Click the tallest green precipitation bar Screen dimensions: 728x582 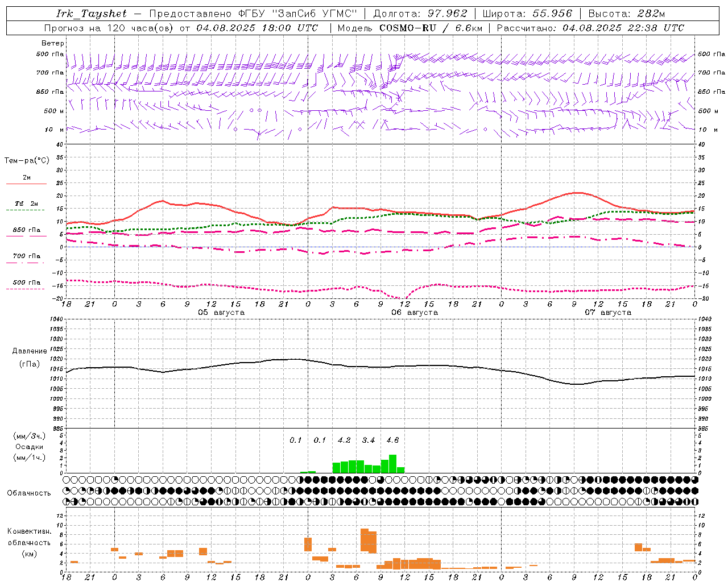(392, 464)
